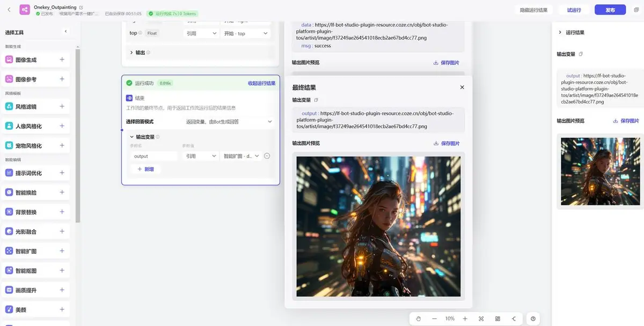Add the 智能扩图 tool with its plus
Image resolution: width=644 pixels, height=326 pixels.
point(62,250)
